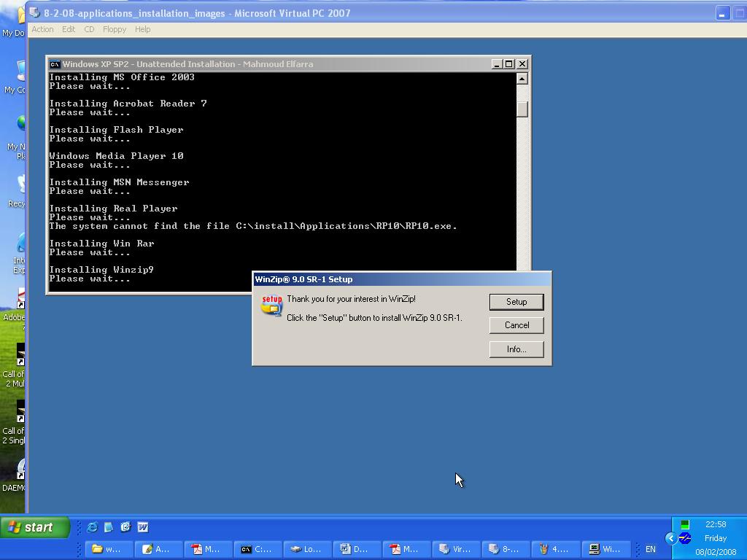The width and height of the screenshot is (747, 560).
Task: Open the Outlook Express Quick Launch icon
Action: point(125,526)
